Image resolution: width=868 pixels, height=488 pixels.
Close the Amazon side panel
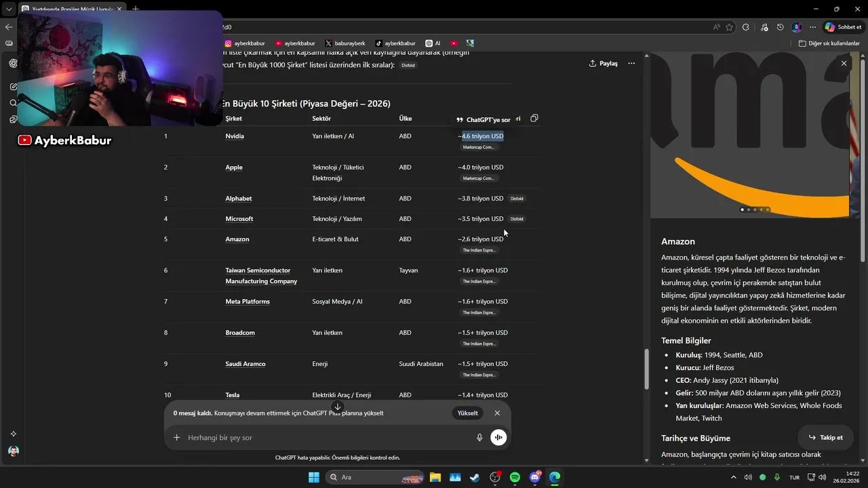pos(844,63)
